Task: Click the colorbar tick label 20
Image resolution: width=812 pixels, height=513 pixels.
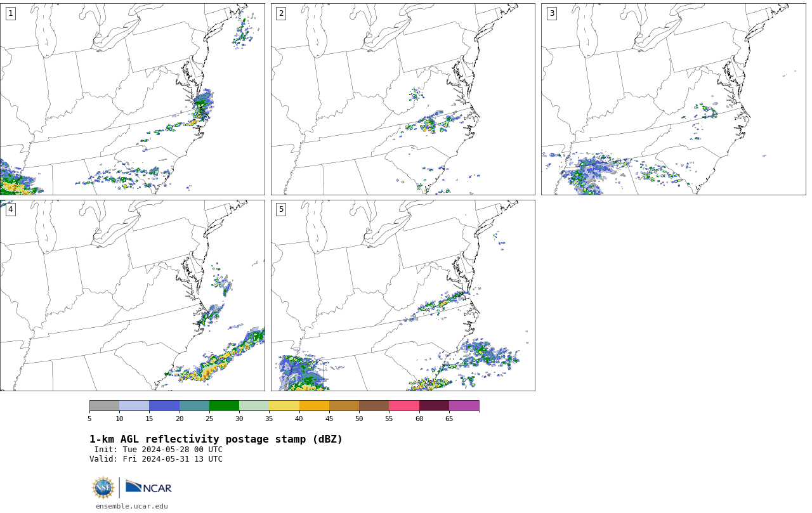Action: 180,419
